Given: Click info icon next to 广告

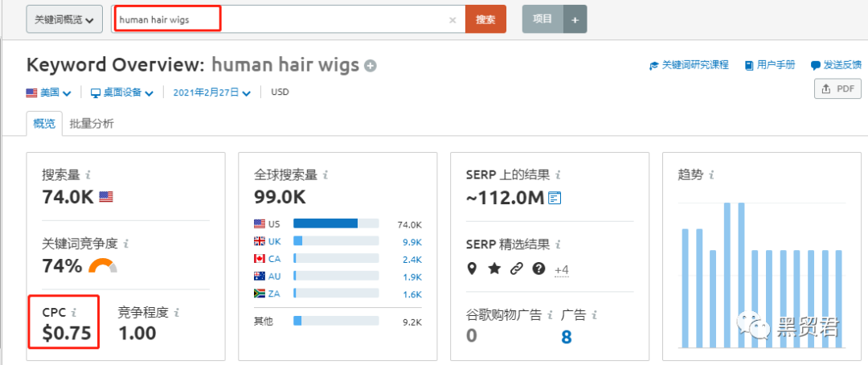Looking at the screenshot, I should pos(594,315).
